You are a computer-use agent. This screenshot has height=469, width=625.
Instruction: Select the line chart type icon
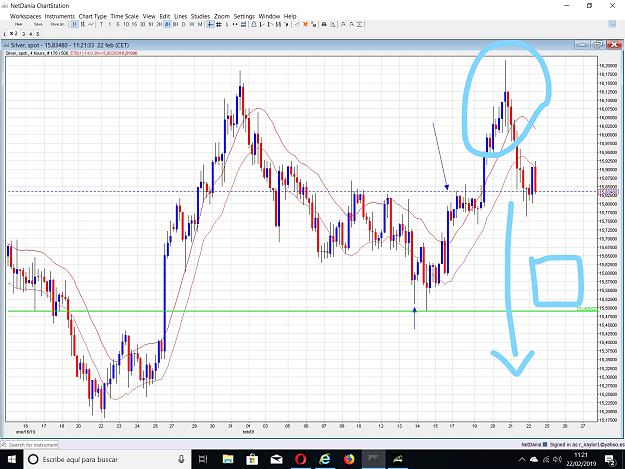pyautogui.click(x=91, y=24)
